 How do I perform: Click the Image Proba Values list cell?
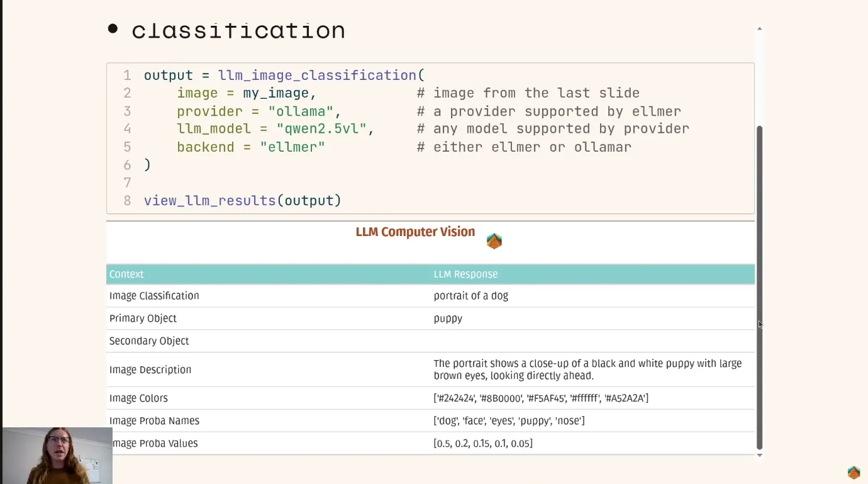point(483,444)
